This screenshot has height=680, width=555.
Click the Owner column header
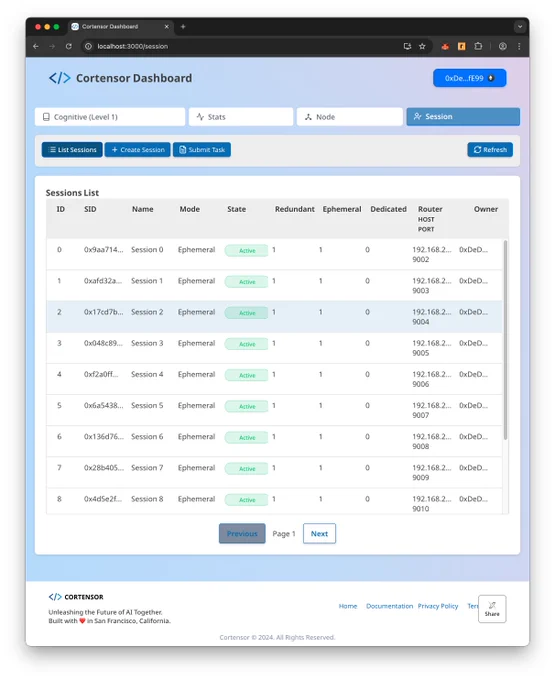(486, 209)
